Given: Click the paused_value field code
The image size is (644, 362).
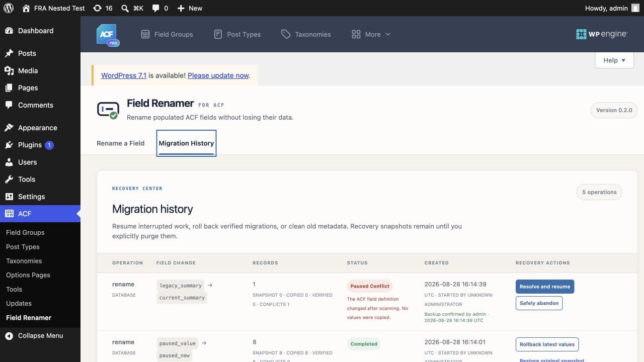Looking at the screenshot, I should (x=178, y=343).
